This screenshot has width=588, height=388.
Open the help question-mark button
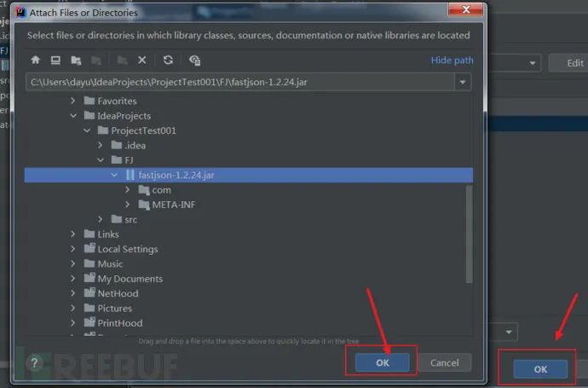34,363
